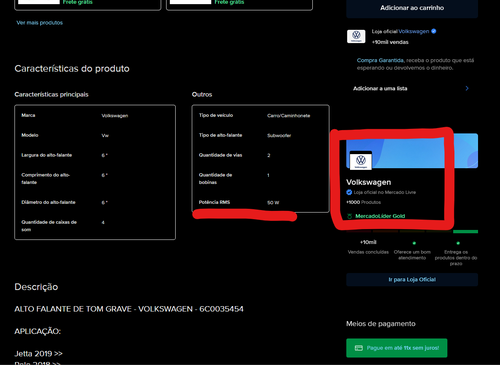Click Quantidade de caixas de som label

[x=49, y=226]
